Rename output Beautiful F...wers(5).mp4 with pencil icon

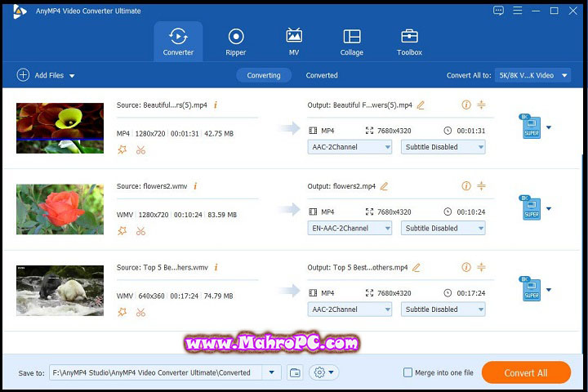click(x=421, y=105)
